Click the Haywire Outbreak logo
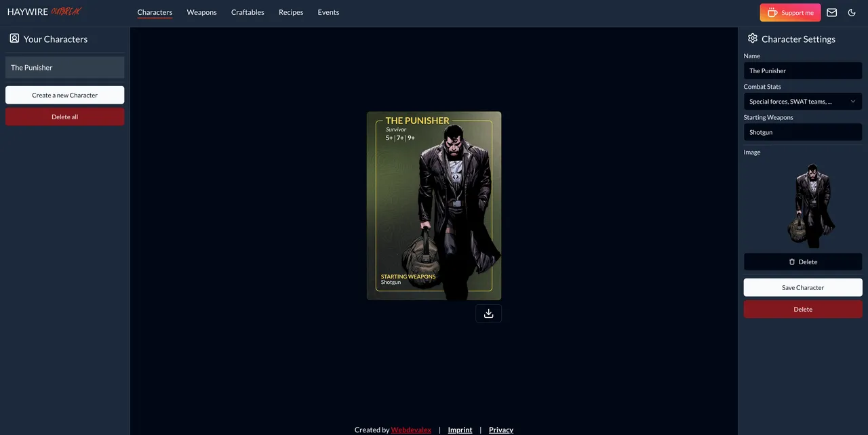The width and height of the screenshot is (868, 435). pos(45,12)
